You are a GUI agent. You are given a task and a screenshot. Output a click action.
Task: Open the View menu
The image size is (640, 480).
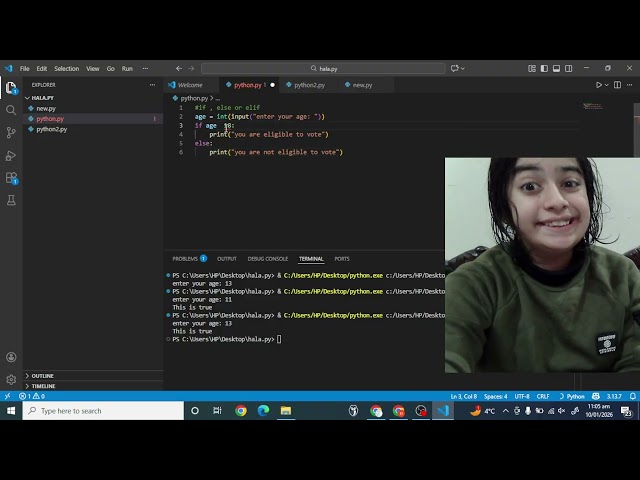click(x=93, y=68)
